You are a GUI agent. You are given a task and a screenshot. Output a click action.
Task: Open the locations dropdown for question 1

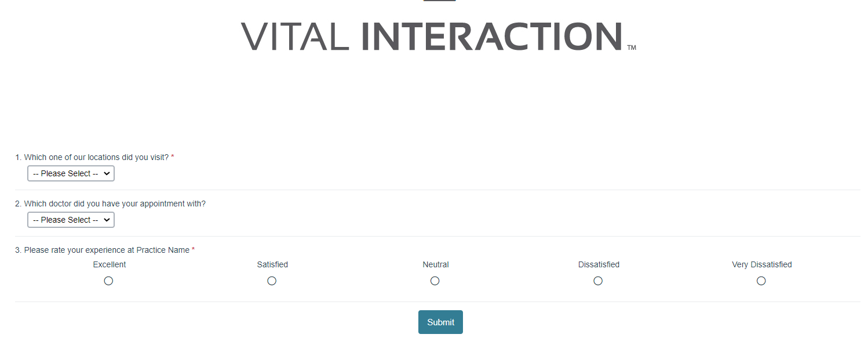click(71, 173)
